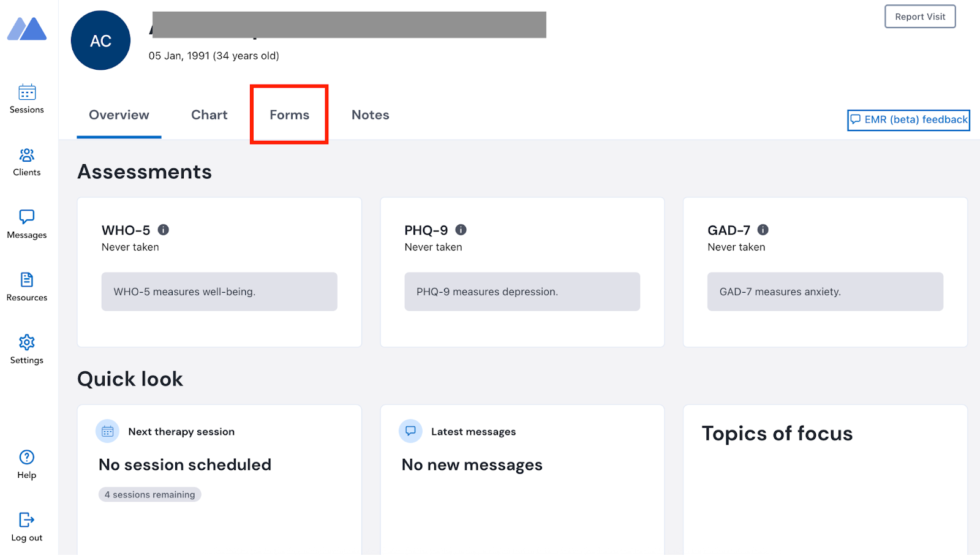The height and width of the screenshot is (555, 980).
Task: Open EMR (beta) feedback link
Action: pos(908,120)
